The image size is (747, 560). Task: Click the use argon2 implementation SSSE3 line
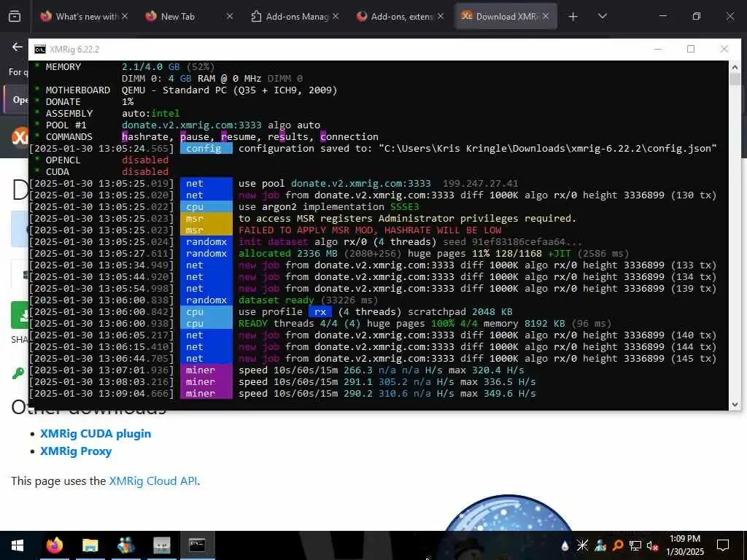[329, 206]
